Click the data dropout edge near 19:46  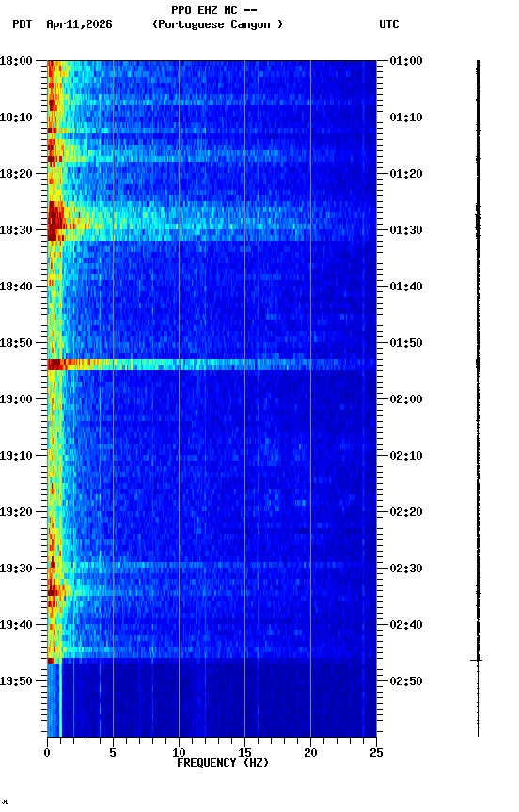(x=212, y=661)
